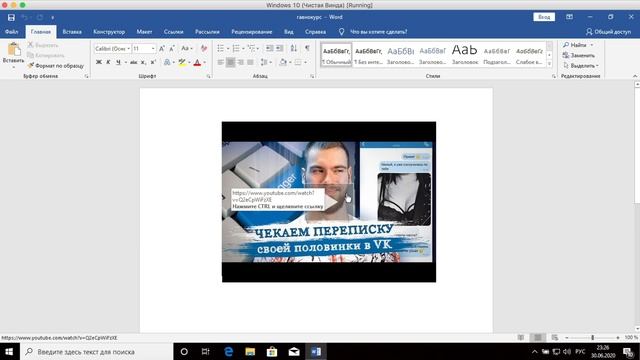
Task: Click the Find (Найти) magnifier
Action: pyautogui.click(x=575, y=45)
